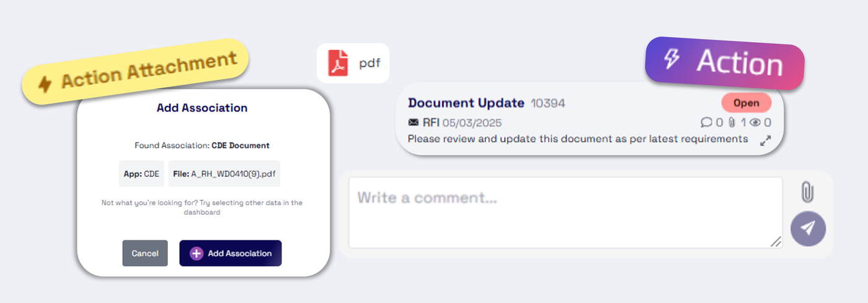Click the App: CDE chip
This screenshot has width=868, height=303.
click(141, 174)
